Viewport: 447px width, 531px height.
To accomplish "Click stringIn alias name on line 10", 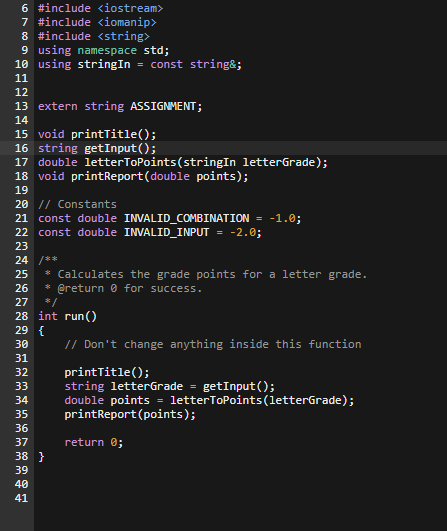I will pyautogui.click(x=104, y=64).
